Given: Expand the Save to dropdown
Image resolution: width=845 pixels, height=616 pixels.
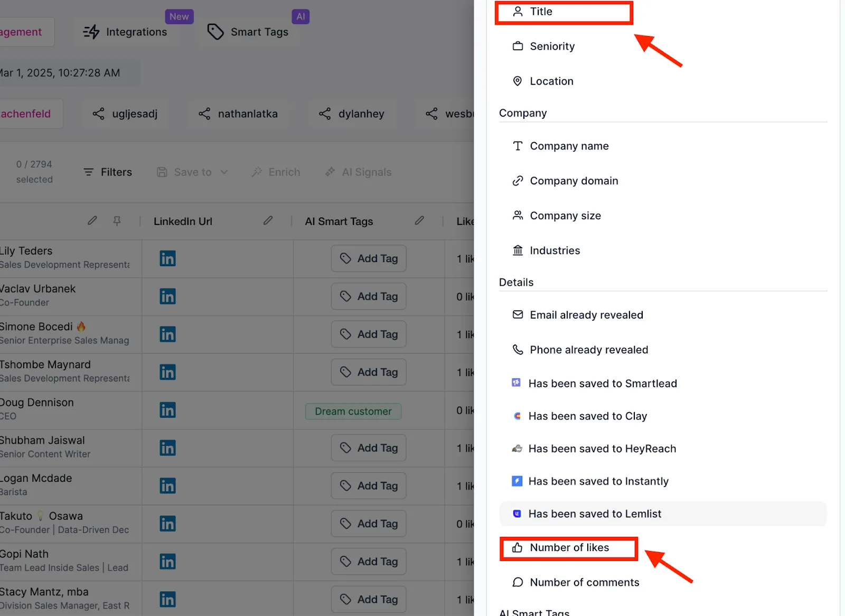Looking at the screenshot, I should (x=192, y=172).
